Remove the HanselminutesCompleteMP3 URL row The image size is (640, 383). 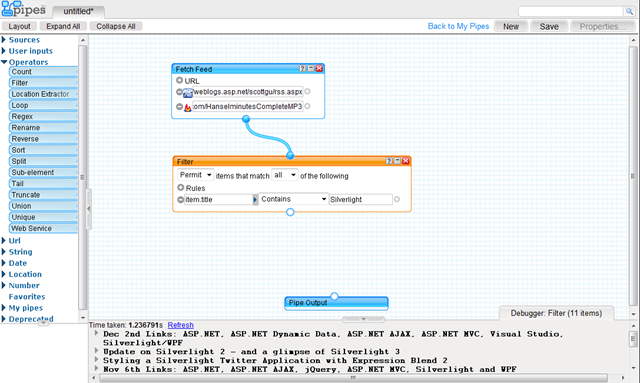(x=179, y=107)
